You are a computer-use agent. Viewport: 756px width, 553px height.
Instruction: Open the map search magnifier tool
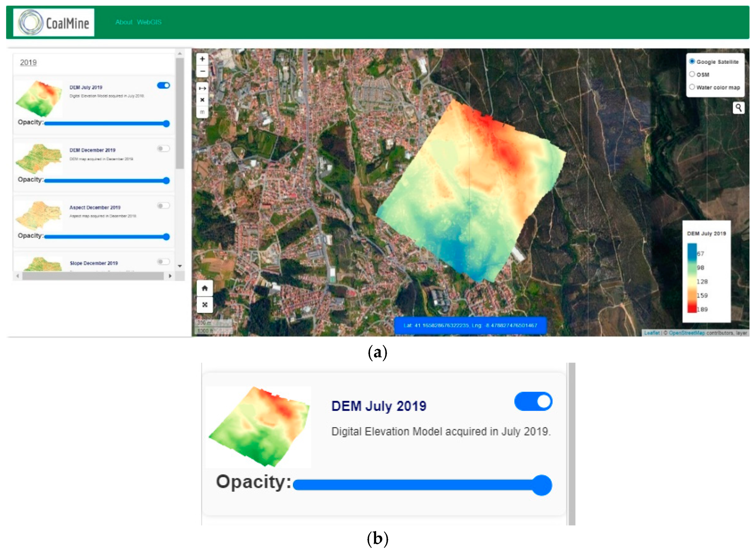[738, 108]
